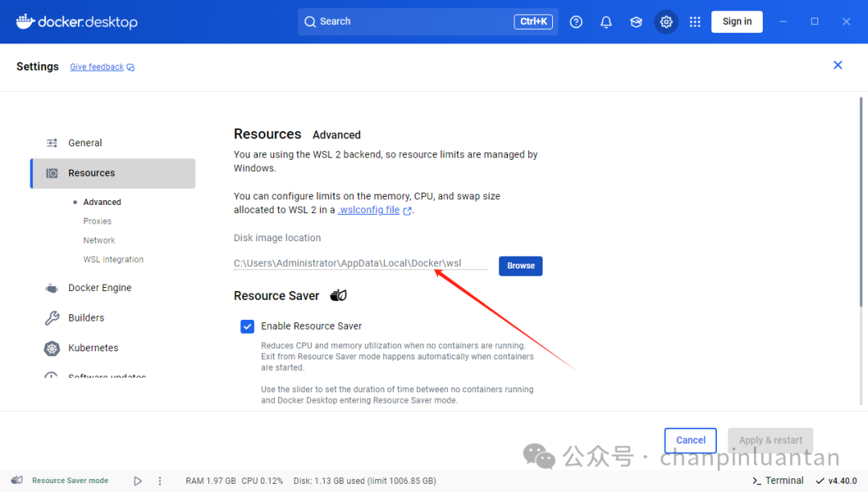
Task: Open the .wslconfig file link
Action: pyautogui.click(x=369, y=210)
